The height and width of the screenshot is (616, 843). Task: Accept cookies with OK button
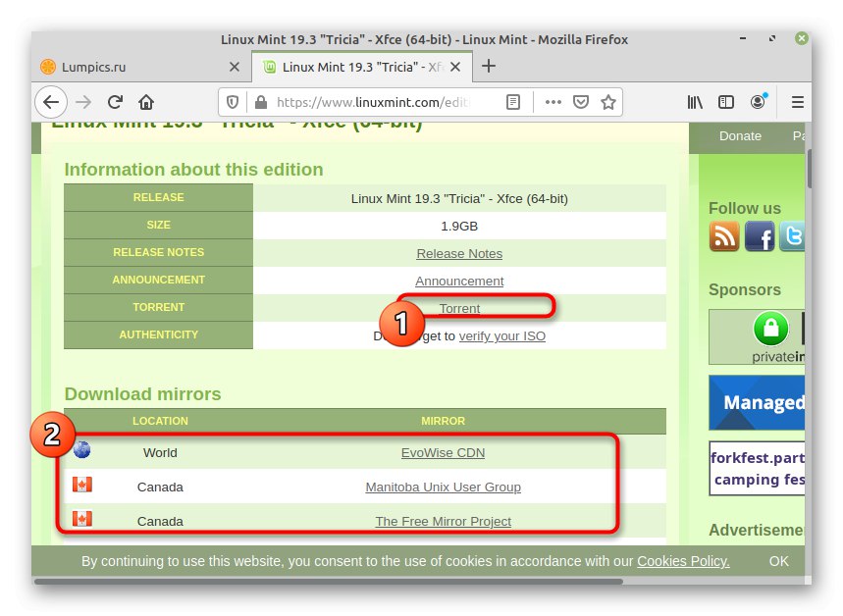click(x=778, y=561)
